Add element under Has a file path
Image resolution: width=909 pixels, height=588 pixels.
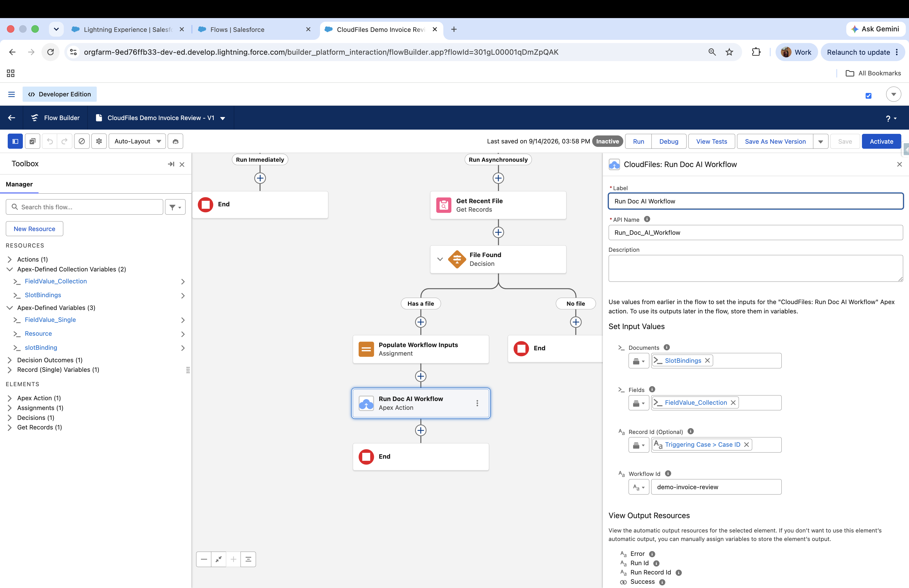click(421, 322)
